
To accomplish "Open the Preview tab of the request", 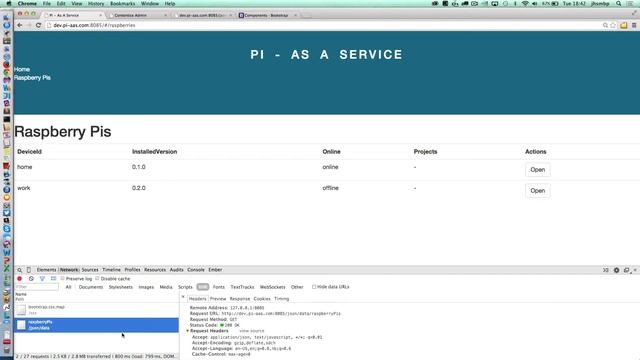I will (218, 299).
